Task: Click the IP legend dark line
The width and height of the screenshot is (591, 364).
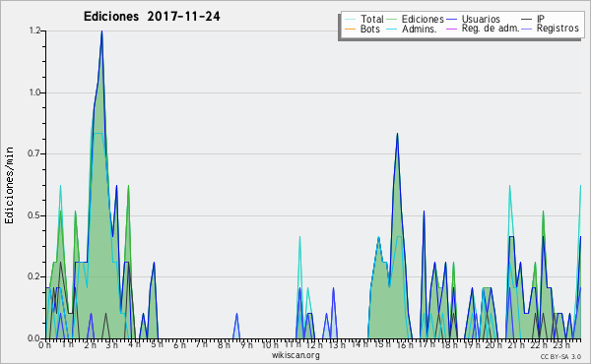Action: click(527, 20)
